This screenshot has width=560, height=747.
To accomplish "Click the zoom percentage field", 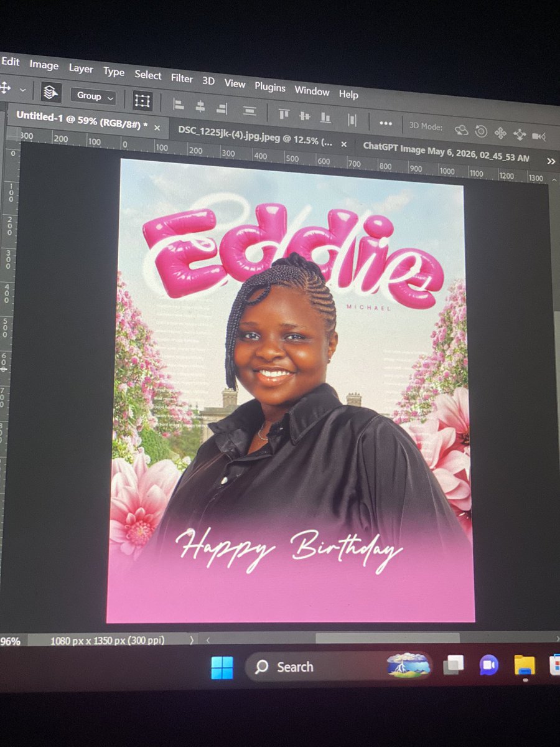I will [x=11, y=641].
